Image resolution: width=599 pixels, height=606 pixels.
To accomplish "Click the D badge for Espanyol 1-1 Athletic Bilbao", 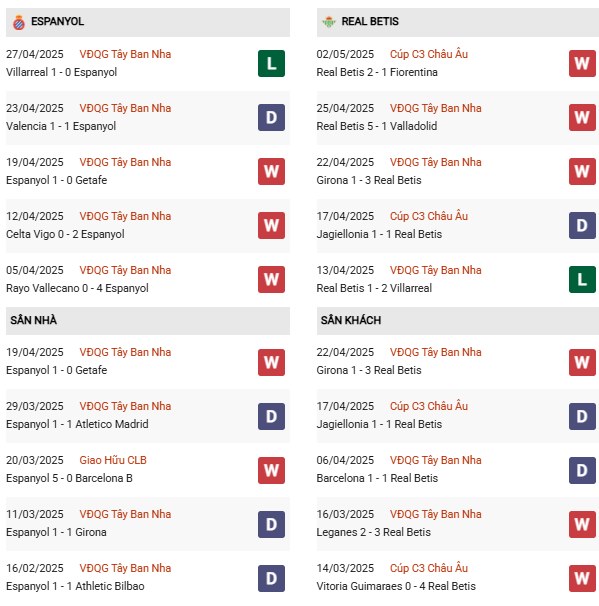I will pos(271,579).
